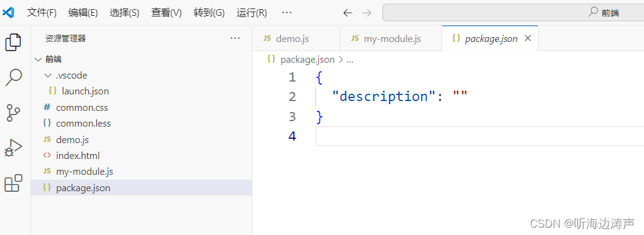Switch to the demo.js editor tab
644x235 pixels.
coord(296,38)
